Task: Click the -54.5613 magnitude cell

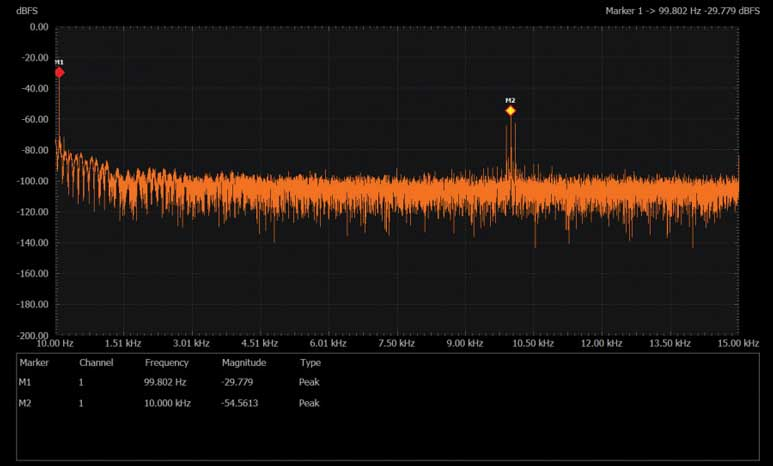Action: click(241, 402)
